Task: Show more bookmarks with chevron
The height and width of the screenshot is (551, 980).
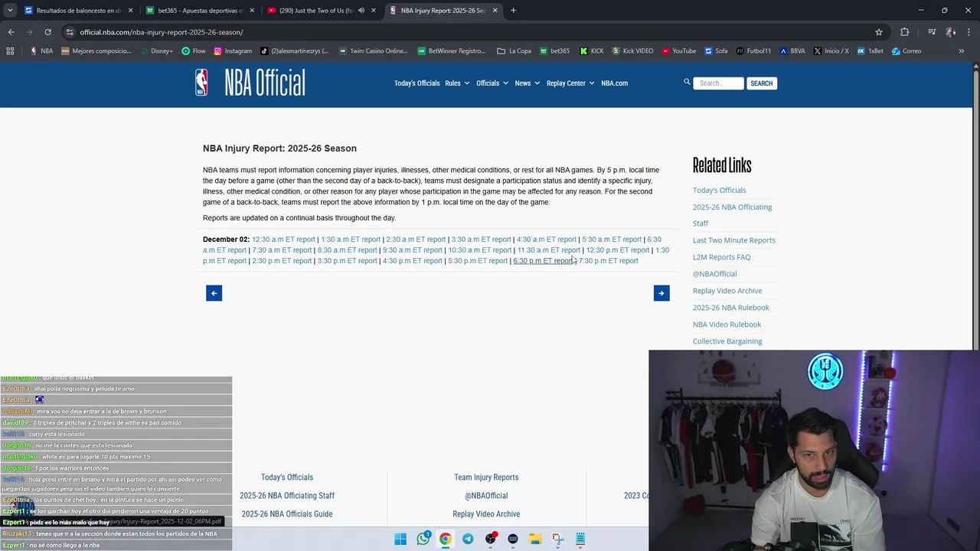Action: coord(961,51)
